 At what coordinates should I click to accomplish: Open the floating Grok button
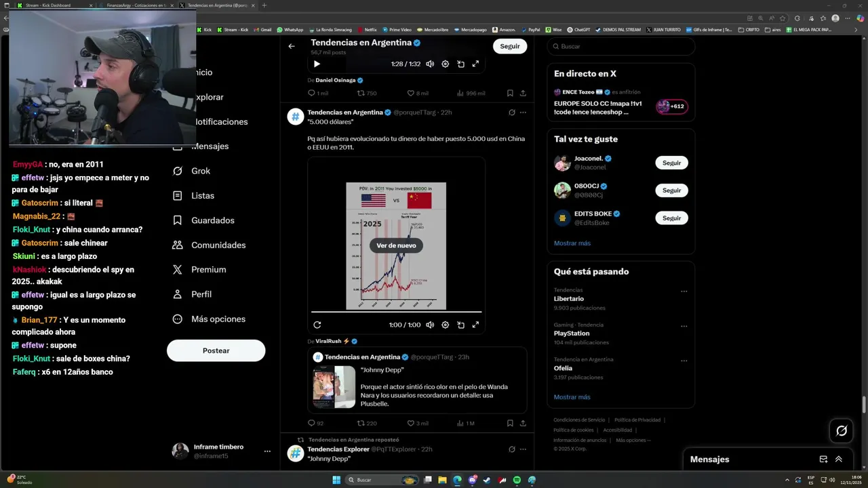pyautogui.click(x=842, y=430)
